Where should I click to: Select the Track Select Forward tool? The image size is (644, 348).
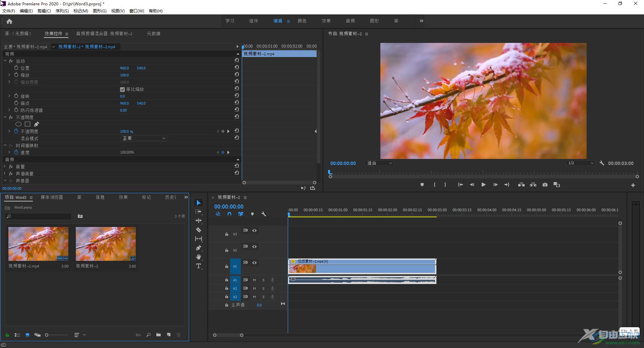click(199, 212)
